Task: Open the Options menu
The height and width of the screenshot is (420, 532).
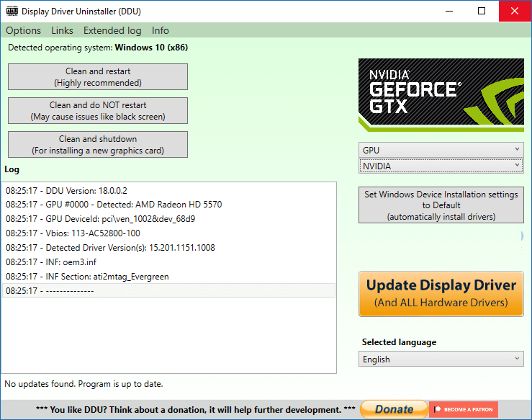Action: (x=23, y=30)
